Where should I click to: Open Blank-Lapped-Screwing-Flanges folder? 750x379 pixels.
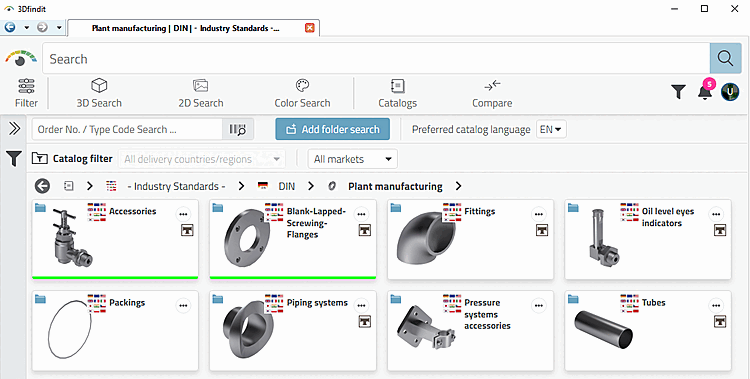pos(247,237)
